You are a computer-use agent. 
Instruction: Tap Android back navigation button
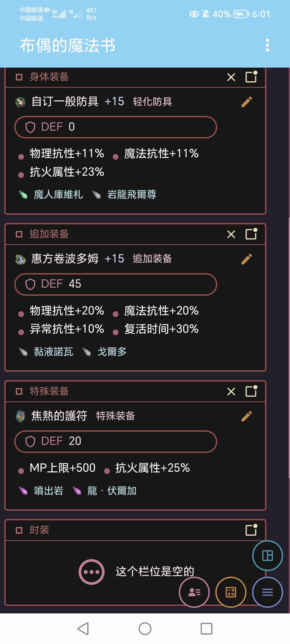(x=83, y=629)
